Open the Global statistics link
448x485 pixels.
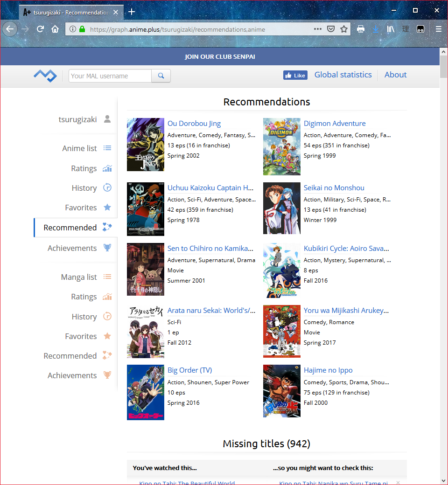tap(343, 75)
